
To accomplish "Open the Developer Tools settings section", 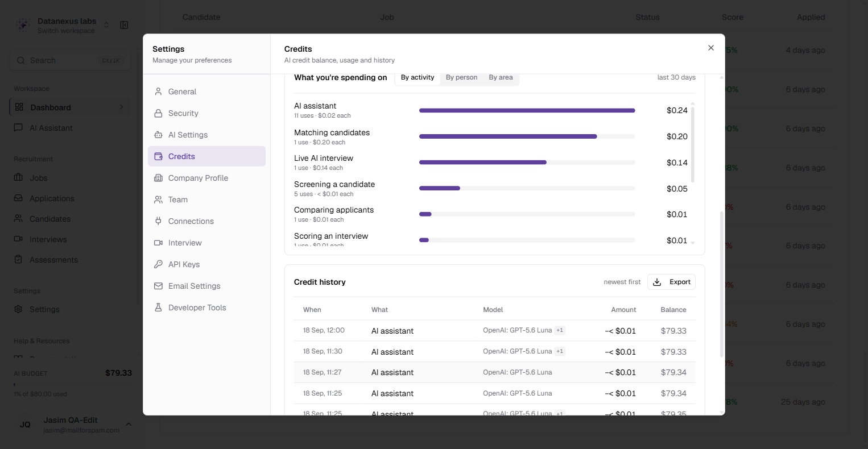I will point(206,307).
